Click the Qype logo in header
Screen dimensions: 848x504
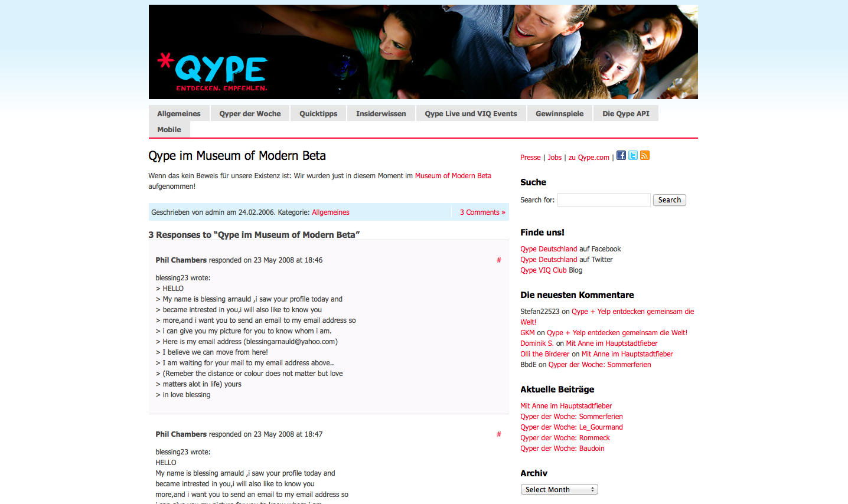click(x=213, y=72)
